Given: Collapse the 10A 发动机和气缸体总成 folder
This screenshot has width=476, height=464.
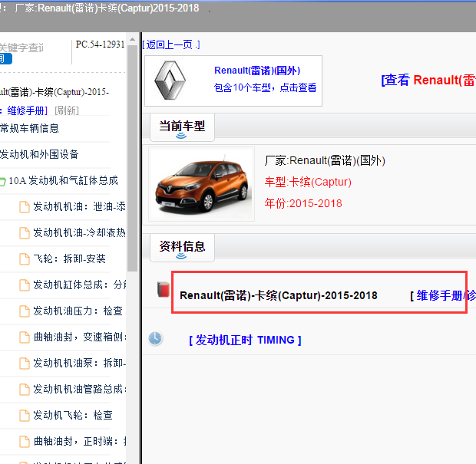Looking at the screenshot, I should 2,181.
